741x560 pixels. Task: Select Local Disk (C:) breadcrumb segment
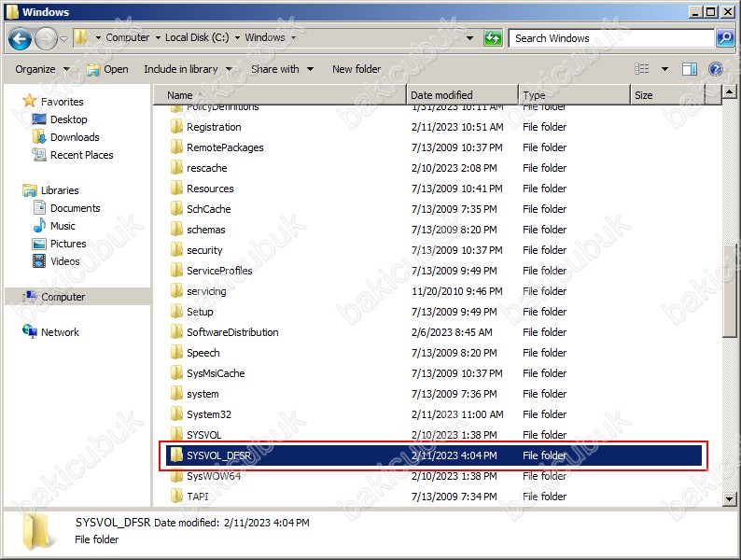tap(197, 37)
